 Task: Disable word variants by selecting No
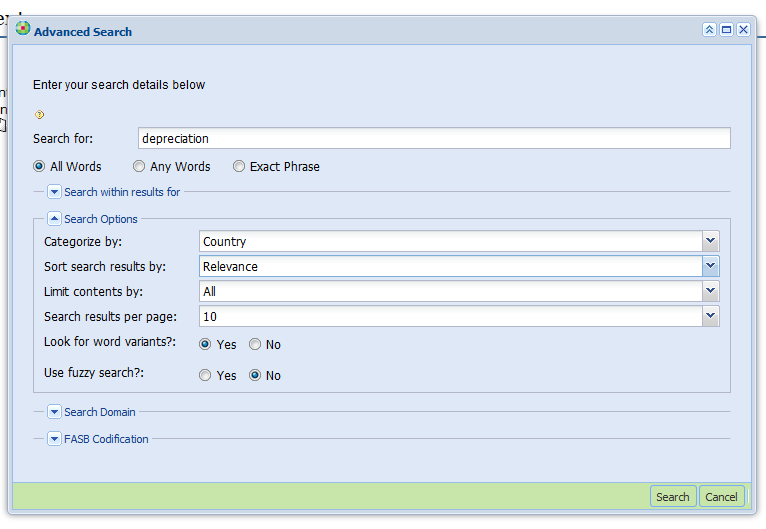coord(255,345)
